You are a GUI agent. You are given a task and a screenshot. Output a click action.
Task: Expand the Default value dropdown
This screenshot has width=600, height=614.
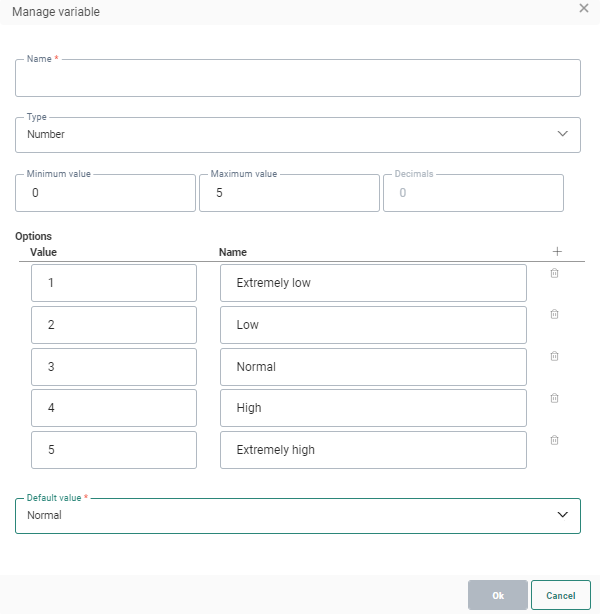[297, 515]
